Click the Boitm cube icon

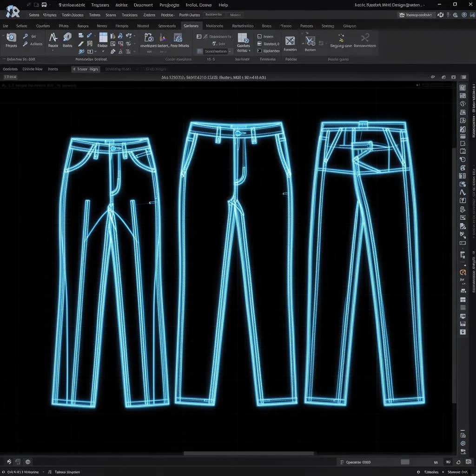(x=67, y=37)
